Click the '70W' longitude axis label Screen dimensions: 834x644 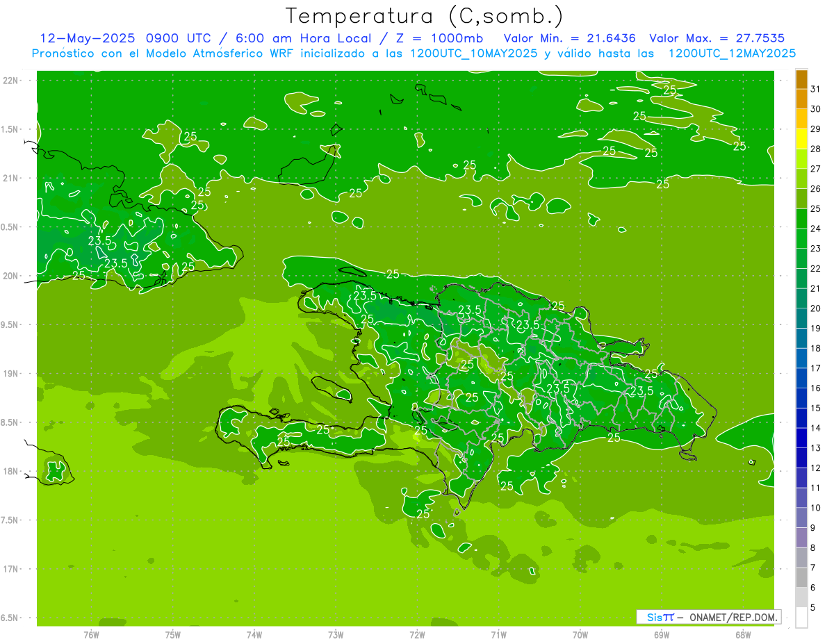580,634
